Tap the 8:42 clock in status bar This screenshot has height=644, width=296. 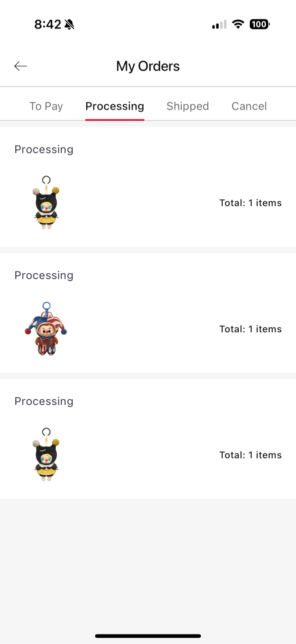click(x=47, y=24)
